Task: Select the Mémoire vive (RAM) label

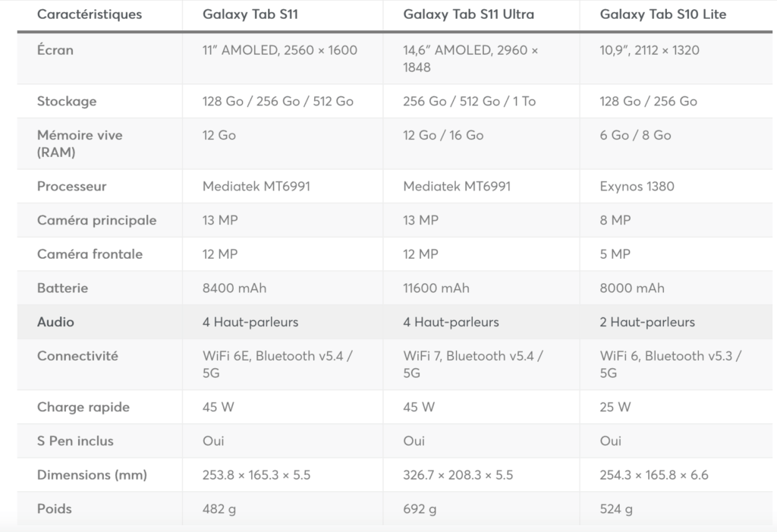Action: coord(80,143)
